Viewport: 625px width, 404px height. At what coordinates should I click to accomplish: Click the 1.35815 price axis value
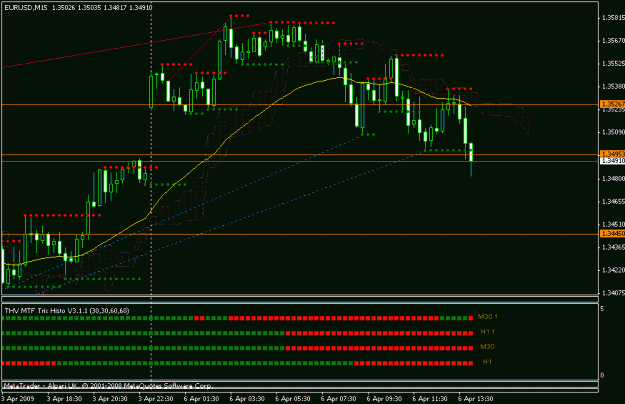click(613, 18)
